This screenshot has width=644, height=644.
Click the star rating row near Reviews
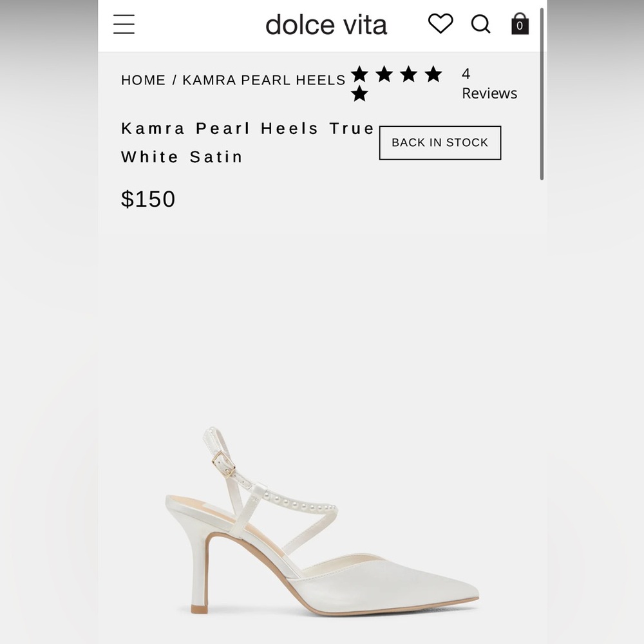395,73
